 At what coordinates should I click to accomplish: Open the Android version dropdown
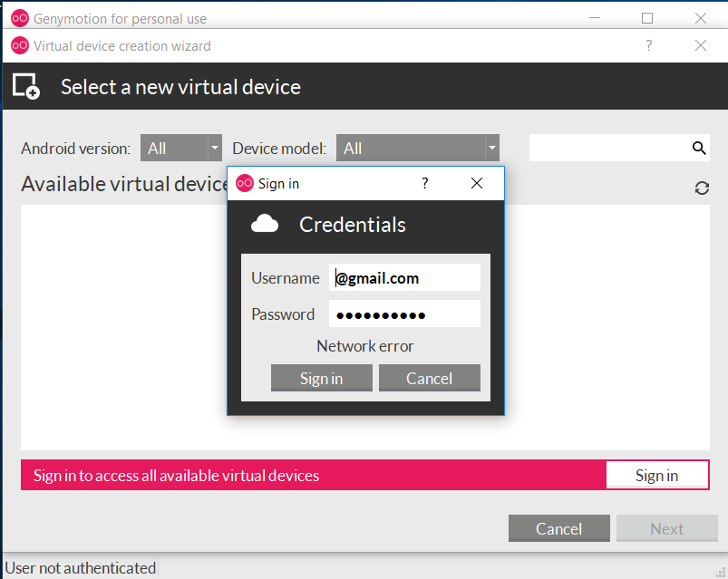(181, 148)
